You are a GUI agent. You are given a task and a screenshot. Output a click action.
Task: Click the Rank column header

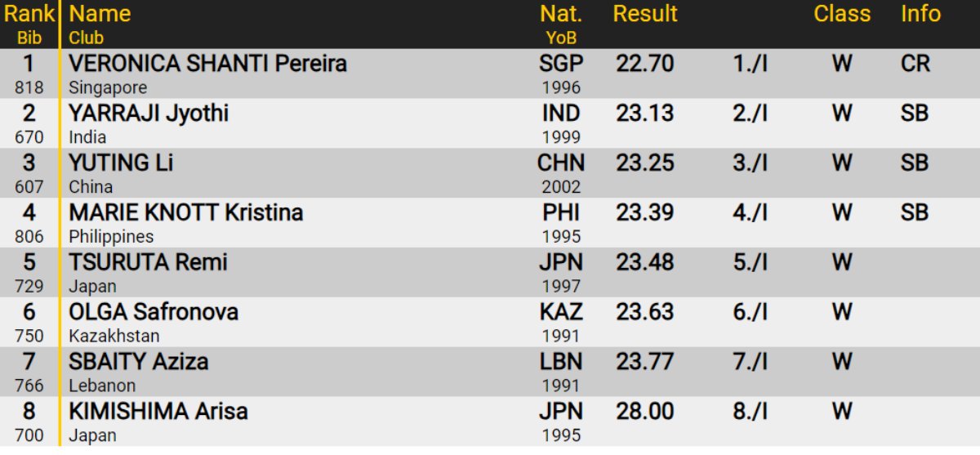(29, 14)
